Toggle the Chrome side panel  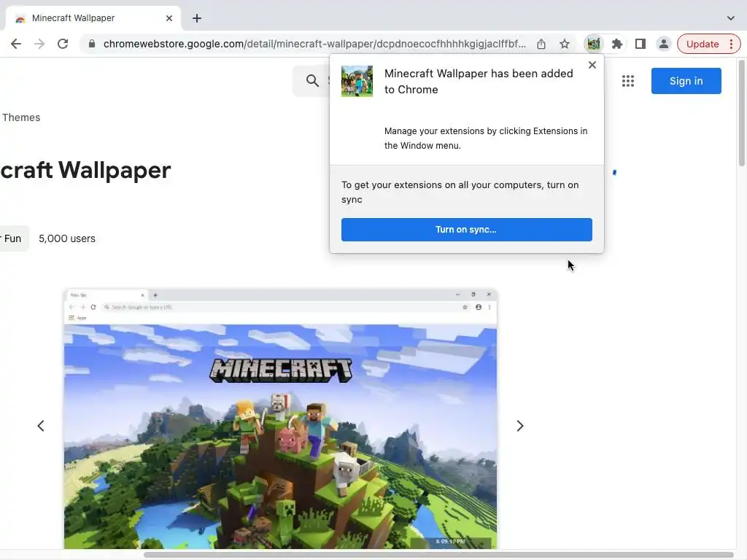pos(640,44)
